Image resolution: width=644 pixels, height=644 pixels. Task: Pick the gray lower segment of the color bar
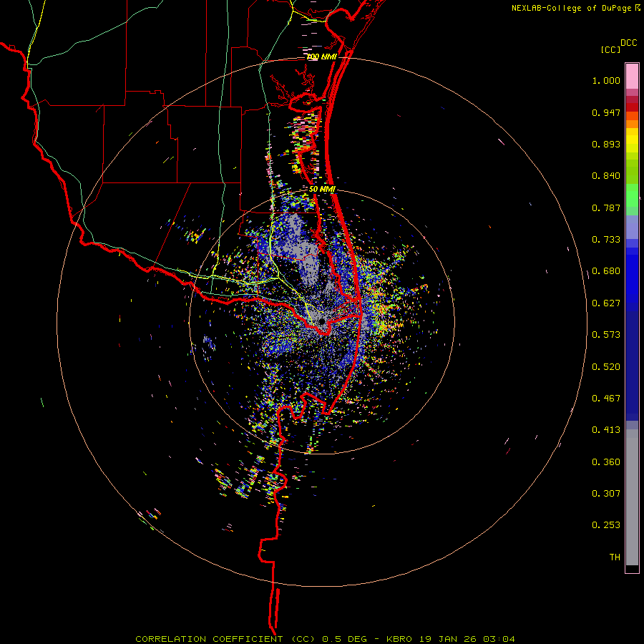tap(632, 497)
